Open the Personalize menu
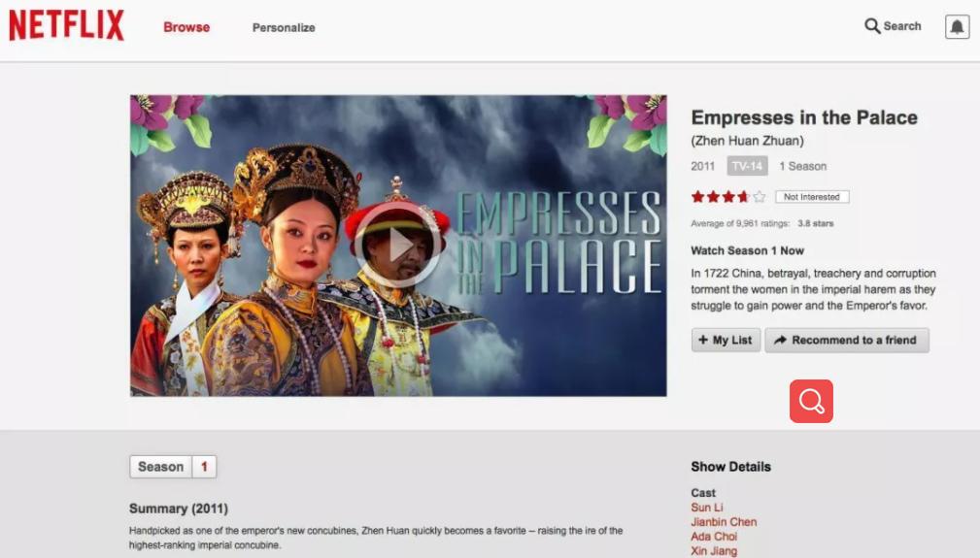The height and width of the screenshot is (558, 980). click(284, 27)
